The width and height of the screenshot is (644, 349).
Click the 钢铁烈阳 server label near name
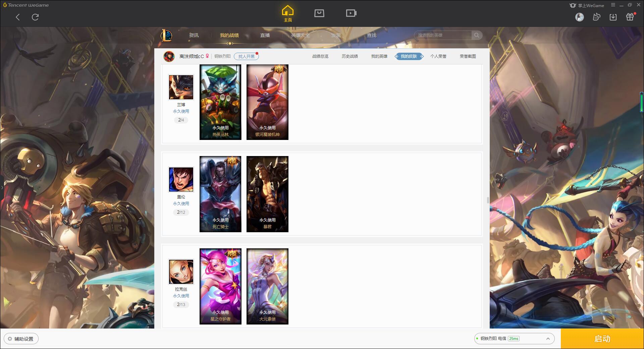[x=222, y=56]
